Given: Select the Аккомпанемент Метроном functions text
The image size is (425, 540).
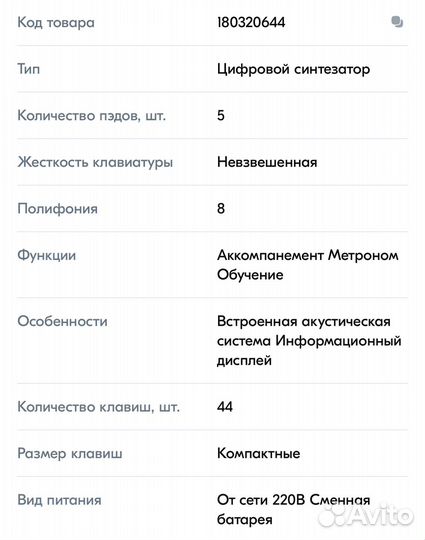Looking at the screenshot, I should 308,255.
